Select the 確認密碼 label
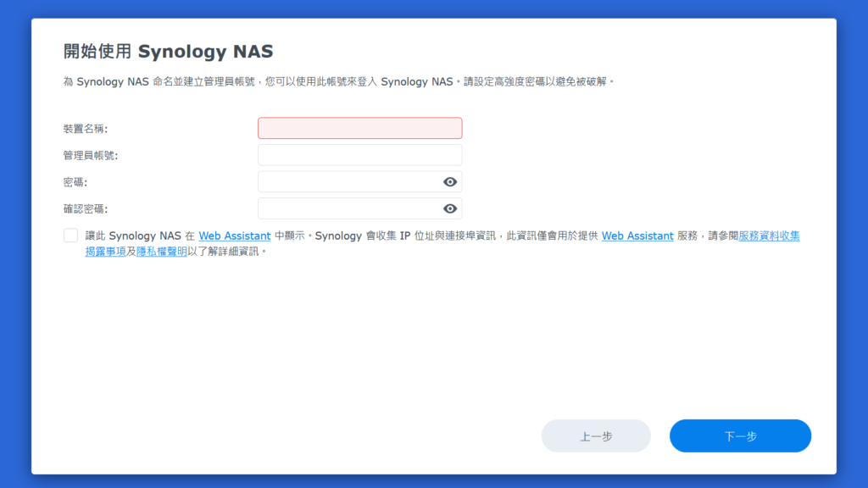 click(x=86, y=209)
